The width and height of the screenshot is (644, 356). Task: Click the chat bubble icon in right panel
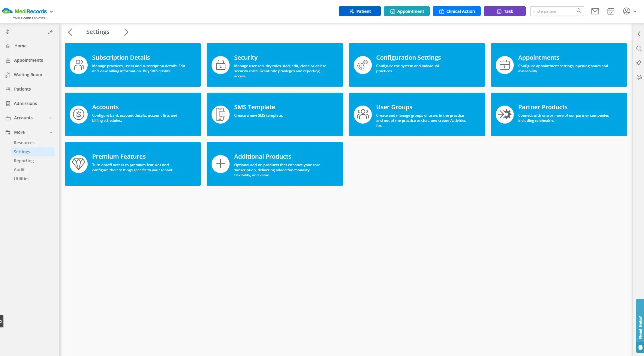(x=639, y=49)
